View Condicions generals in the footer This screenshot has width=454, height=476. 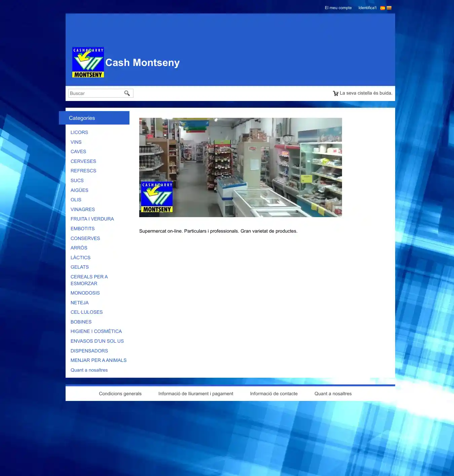pyautogui.click(x=120, y=394)
